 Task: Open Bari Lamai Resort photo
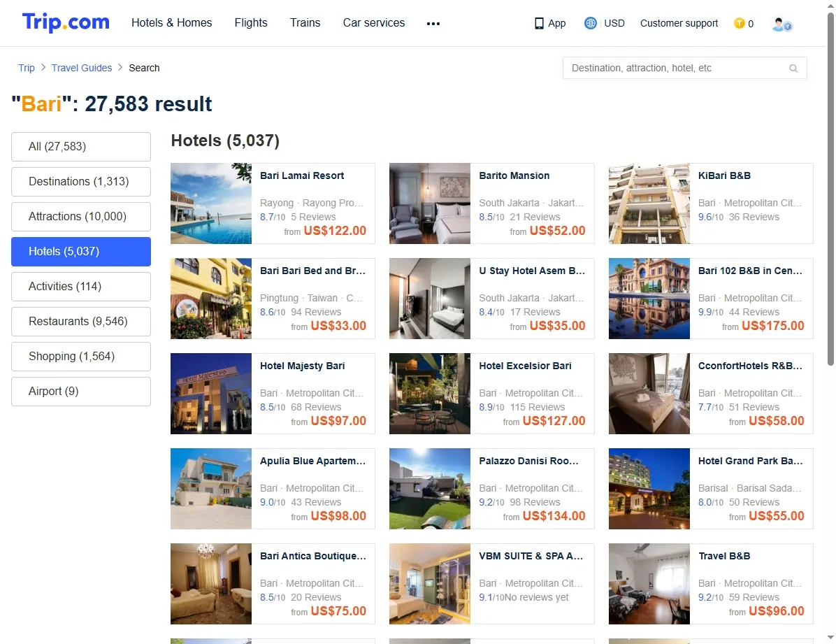coord(211,203)
